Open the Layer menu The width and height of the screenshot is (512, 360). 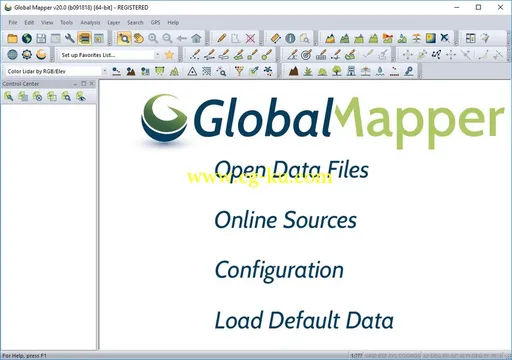point(114,23)
